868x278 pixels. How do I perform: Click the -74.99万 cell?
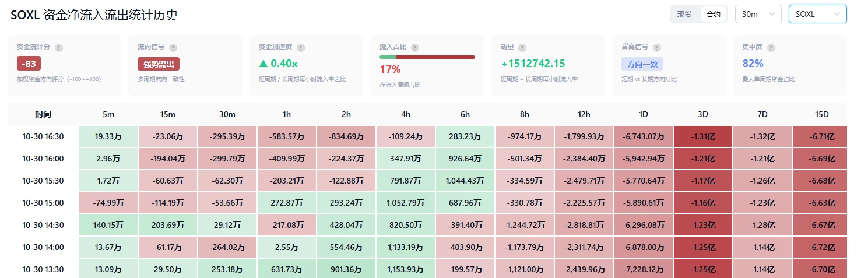pyautogui.click(x=108, y=203)
